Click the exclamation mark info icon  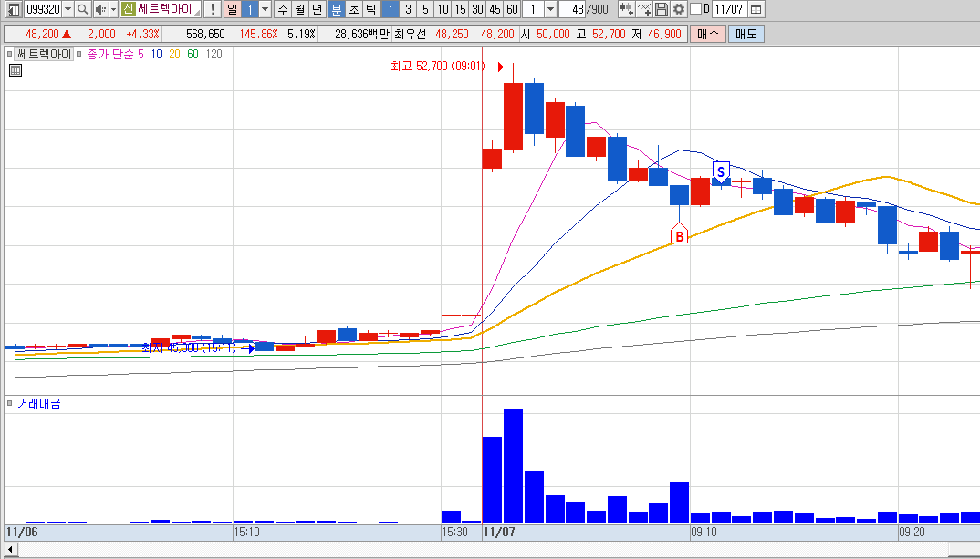[x=213, y=9]
